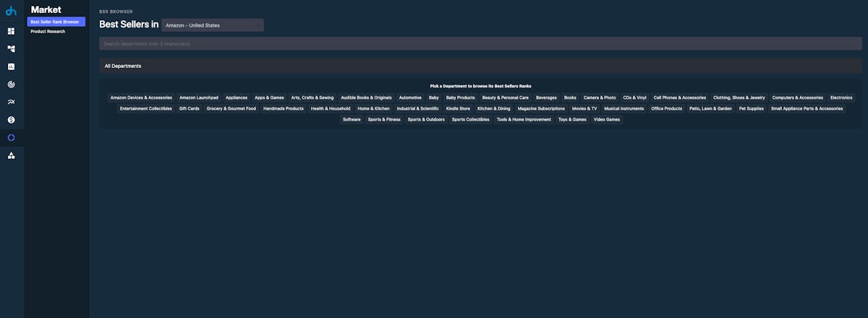Click Industrial & Scientific department

pyautogui.click(x=418, y=108)
